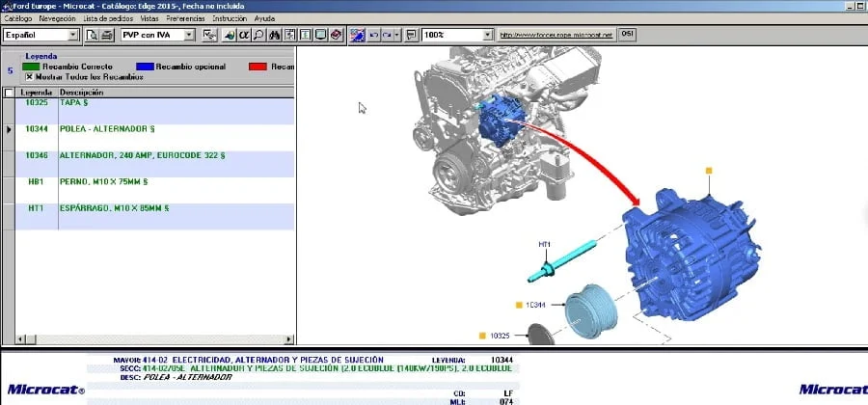868x405 pixels.
Task: Click the parts list left scroll arrow
Action: [x=20, y=339]
